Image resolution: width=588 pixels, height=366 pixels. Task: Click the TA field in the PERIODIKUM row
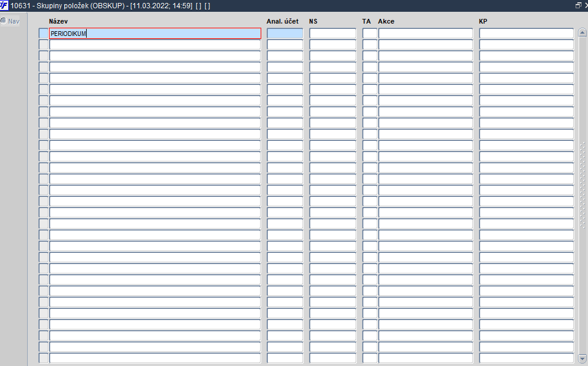[370, 34]
